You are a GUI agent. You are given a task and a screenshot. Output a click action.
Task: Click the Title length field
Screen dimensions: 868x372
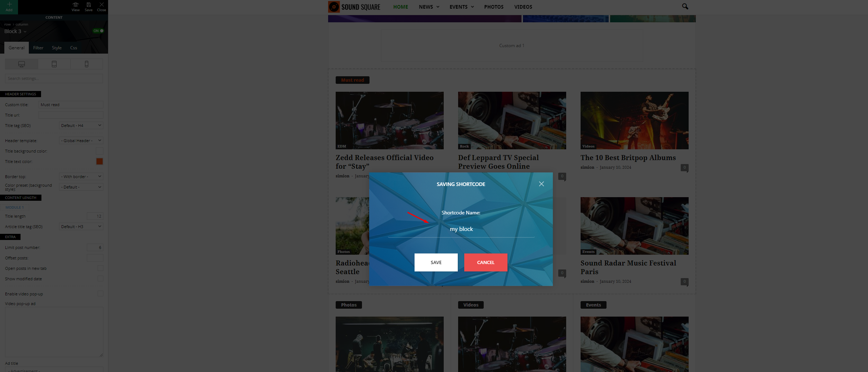[x=95, y=216]
